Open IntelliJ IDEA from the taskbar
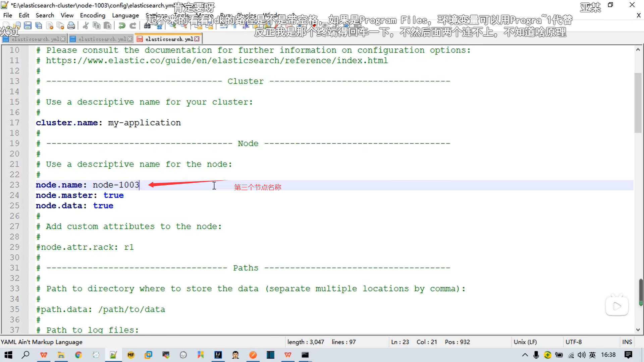This screenshot has width=644, height=362. (x=218, y=355)
